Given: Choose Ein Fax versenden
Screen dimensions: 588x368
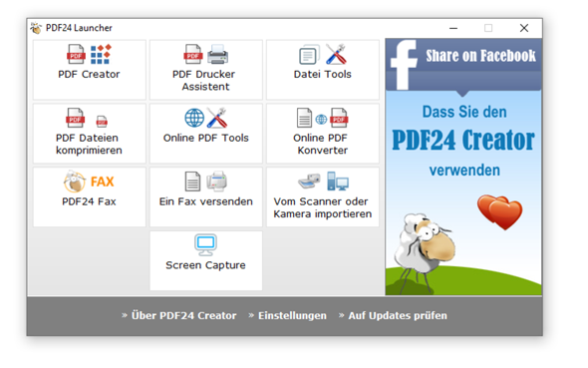Looking at the screenshot, I should [x=206, y=196].
